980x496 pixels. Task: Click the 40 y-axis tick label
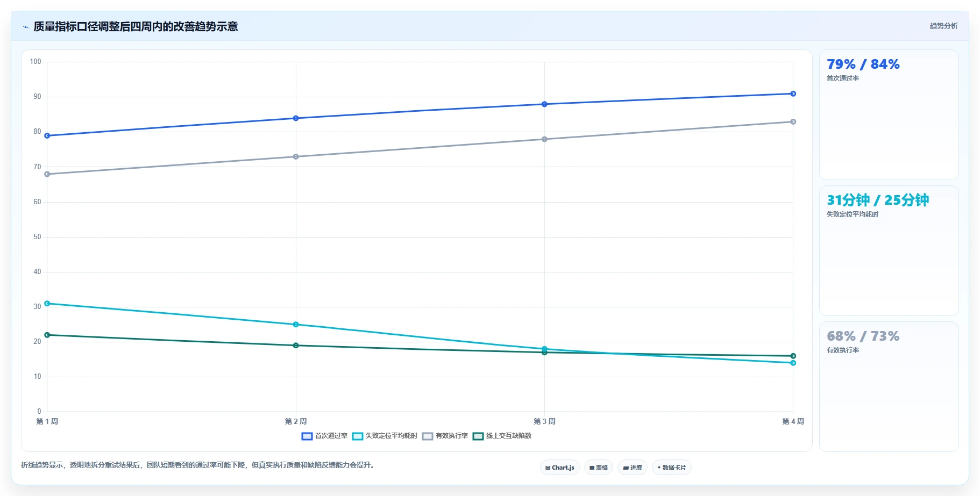point(37,272)
